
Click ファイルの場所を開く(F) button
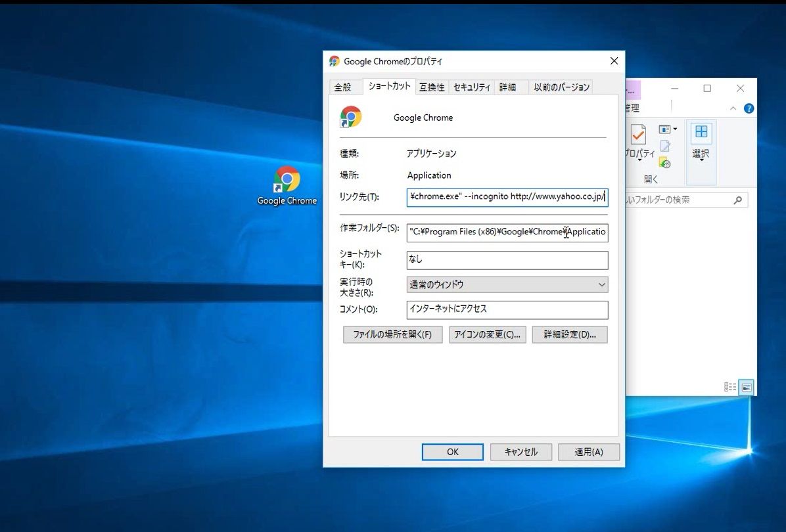[392, 334]
